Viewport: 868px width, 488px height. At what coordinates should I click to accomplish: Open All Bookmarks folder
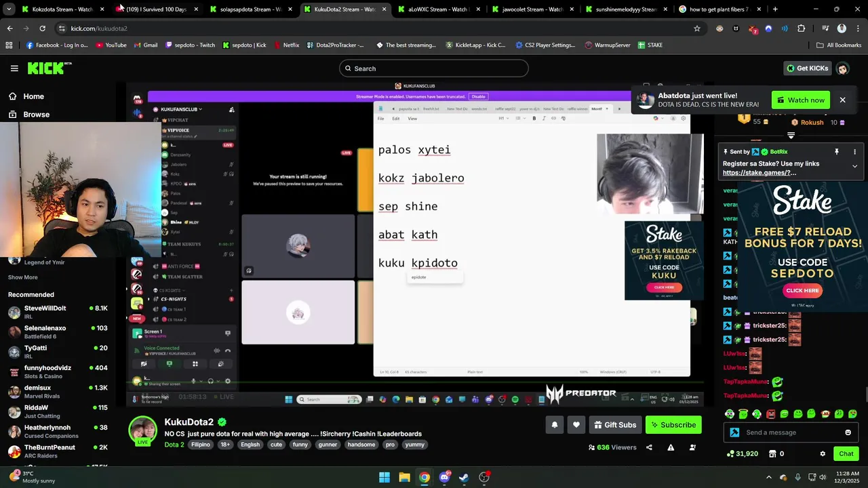(839, 45)
